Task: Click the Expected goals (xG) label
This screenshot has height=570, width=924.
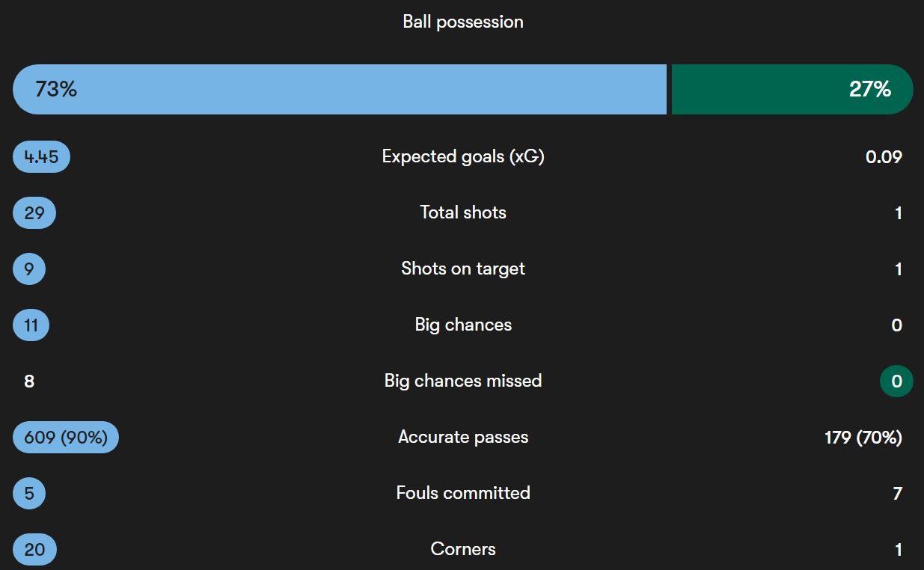Action: pyautogui.click(x=463, y=156)
